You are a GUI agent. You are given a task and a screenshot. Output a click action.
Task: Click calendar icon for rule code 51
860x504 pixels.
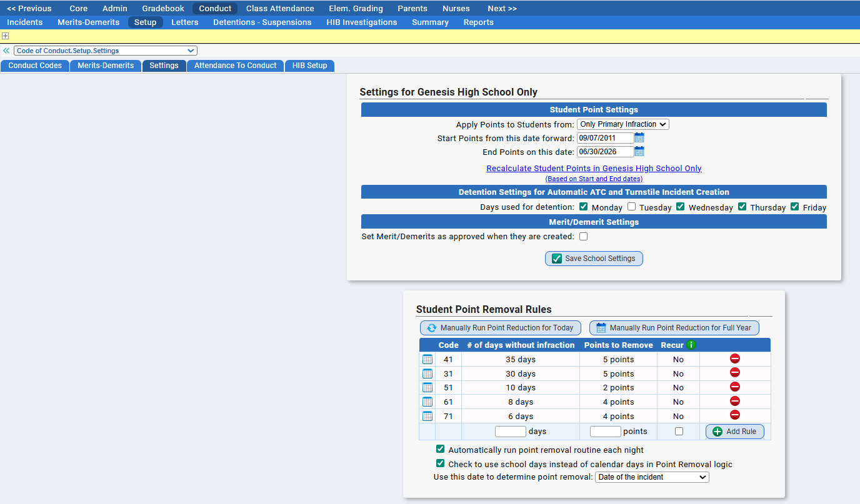427,388
